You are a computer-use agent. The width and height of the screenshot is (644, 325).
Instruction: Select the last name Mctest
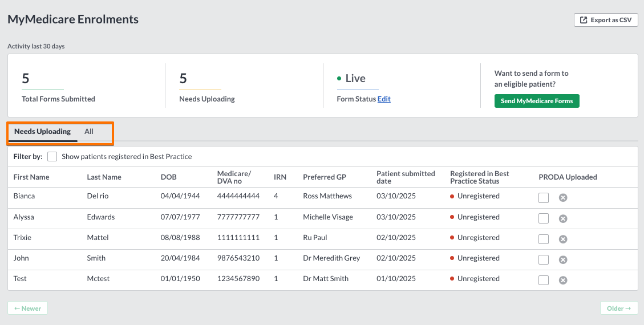pyautogui.click(x=98, y=279)
